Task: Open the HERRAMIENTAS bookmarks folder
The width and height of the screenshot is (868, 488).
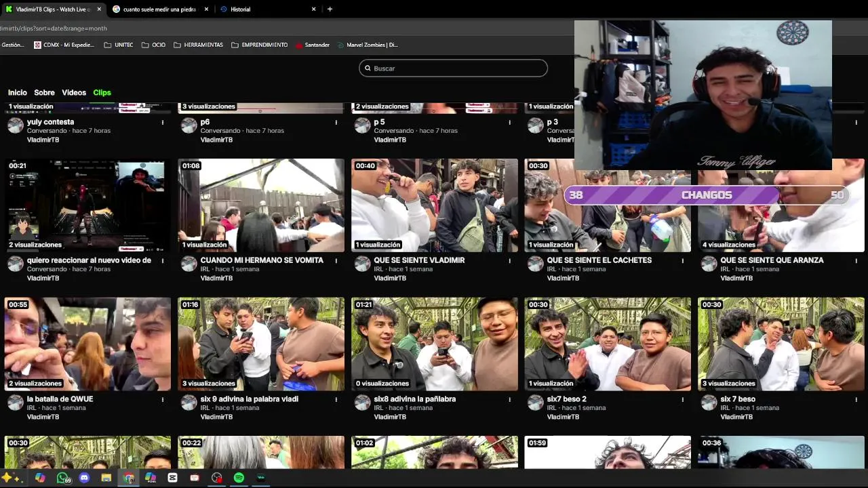Action: tap(198, 45)
